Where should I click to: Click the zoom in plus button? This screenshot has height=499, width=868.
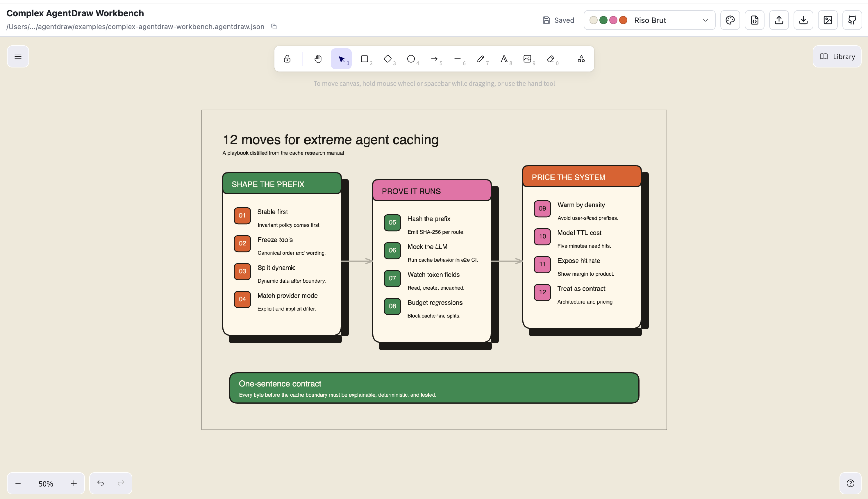[74, 483]
